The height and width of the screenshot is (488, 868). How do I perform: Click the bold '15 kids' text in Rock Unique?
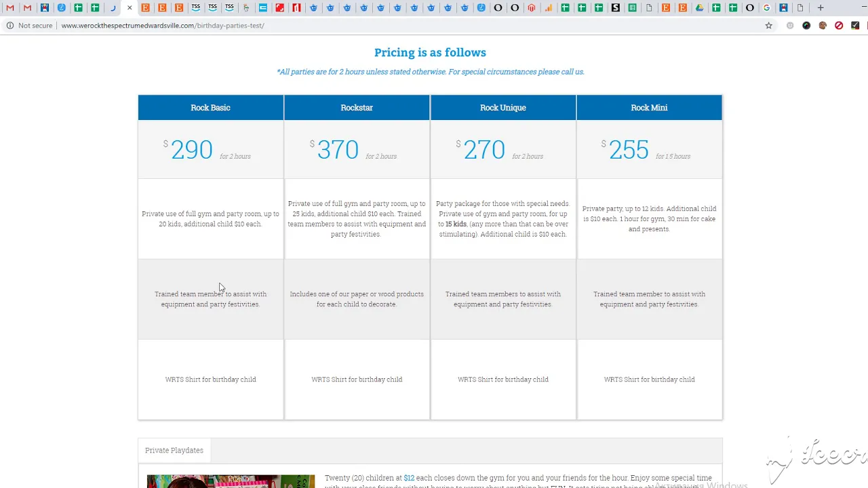tap(456, 224)
